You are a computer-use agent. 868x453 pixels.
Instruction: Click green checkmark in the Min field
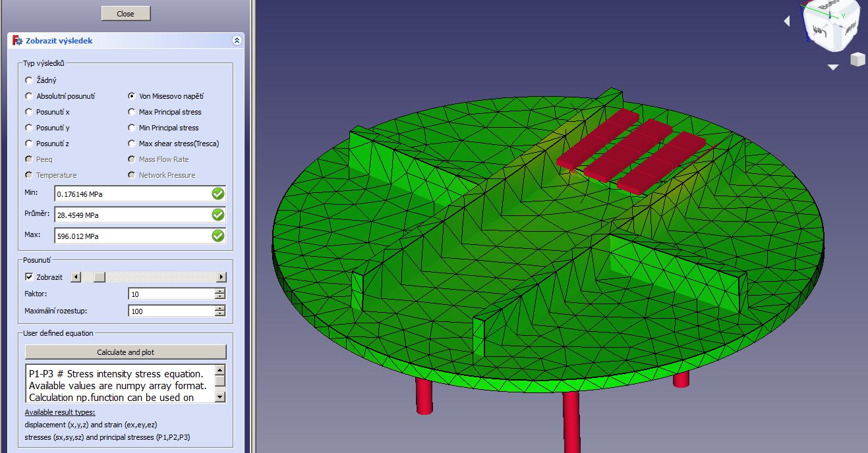coord(218,194)
